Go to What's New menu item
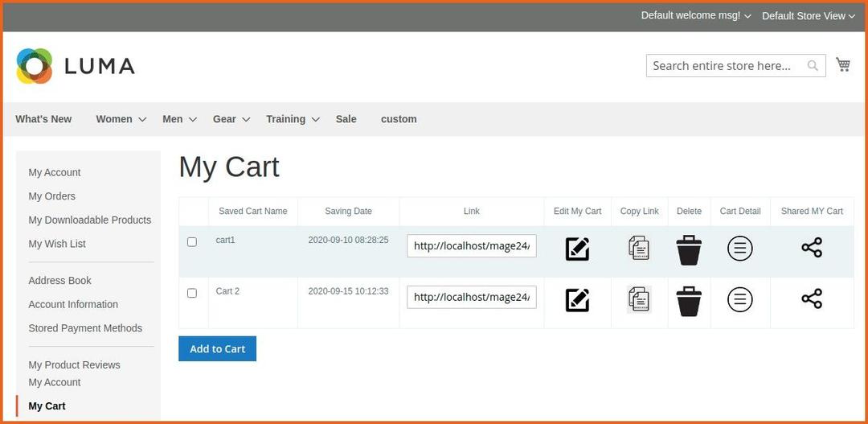 43,119
